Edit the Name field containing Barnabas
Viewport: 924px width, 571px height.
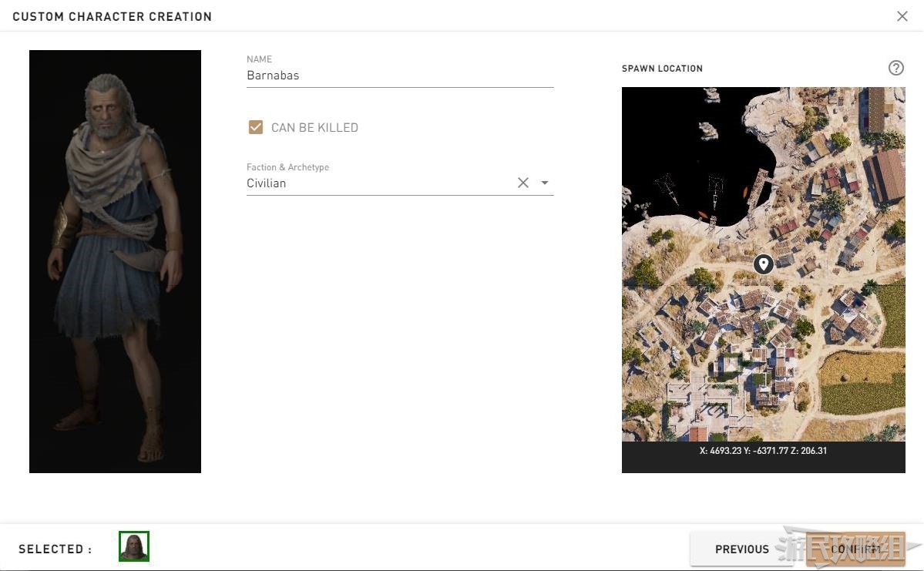pos(399,76)
